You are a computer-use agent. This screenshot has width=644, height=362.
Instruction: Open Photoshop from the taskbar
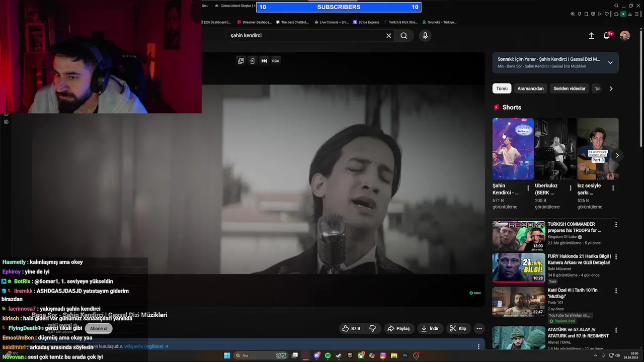pos(405,355)
